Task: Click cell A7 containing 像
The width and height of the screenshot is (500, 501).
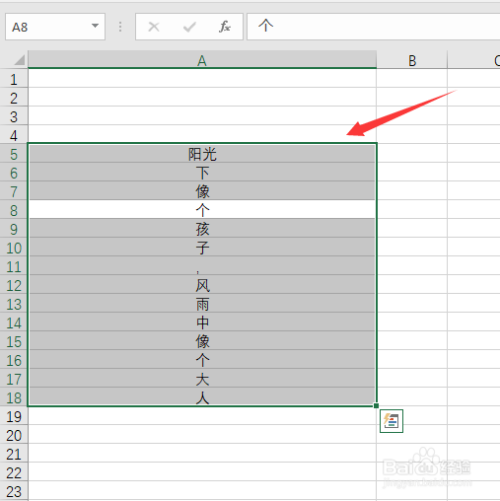Action: tap(202, 191)
